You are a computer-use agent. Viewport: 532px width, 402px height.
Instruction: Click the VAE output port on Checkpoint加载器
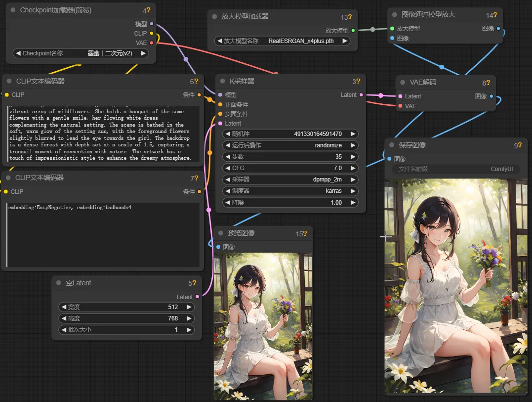[x=152, y=43]
